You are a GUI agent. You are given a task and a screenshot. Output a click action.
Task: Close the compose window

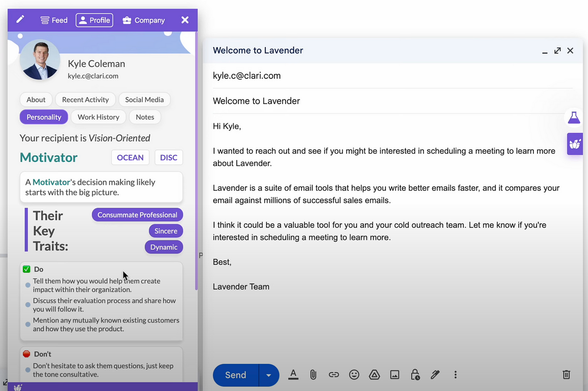[570, 50]
